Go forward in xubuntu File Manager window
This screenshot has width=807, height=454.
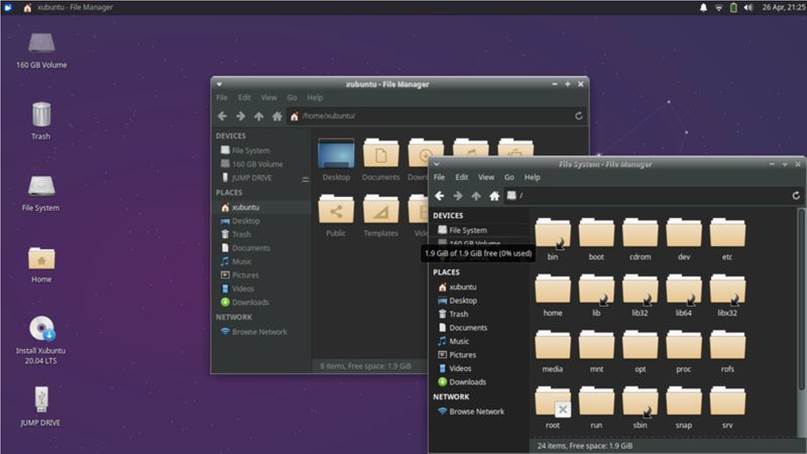pyautogui.click(x=240, y=116)
